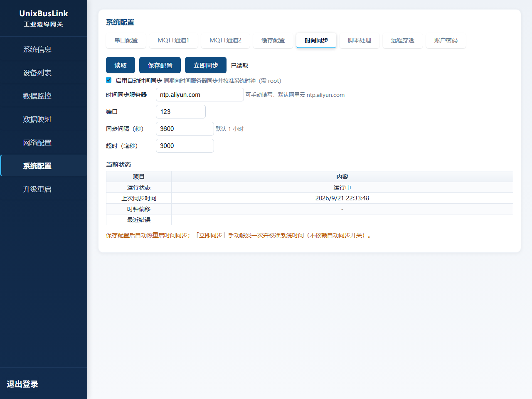The height and width of the screenshot is (399, 532).
Task: Click the timestamp 2026/9/21 22:33:48
Action: coord(342,198)
